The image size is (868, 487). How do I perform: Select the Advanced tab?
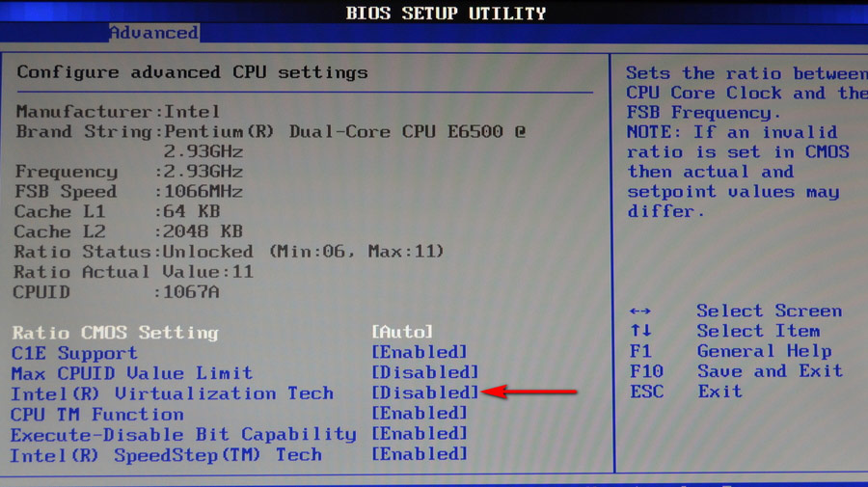(154, 33)
